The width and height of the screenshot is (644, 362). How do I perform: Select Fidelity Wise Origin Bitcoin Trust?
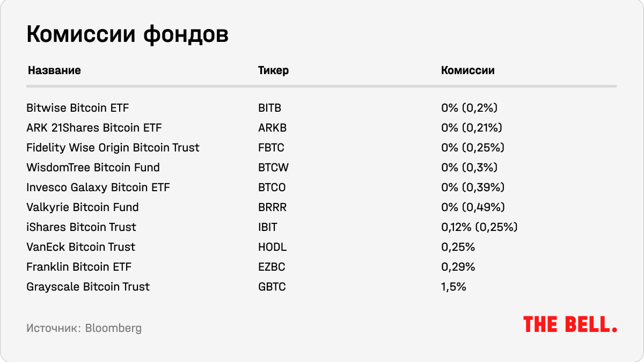[x=113, y=148]
